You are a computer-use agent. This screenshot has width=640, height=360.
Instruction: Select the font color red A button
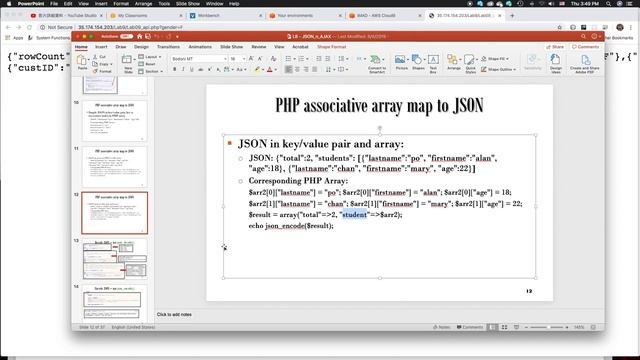click(x=269, y=69)
